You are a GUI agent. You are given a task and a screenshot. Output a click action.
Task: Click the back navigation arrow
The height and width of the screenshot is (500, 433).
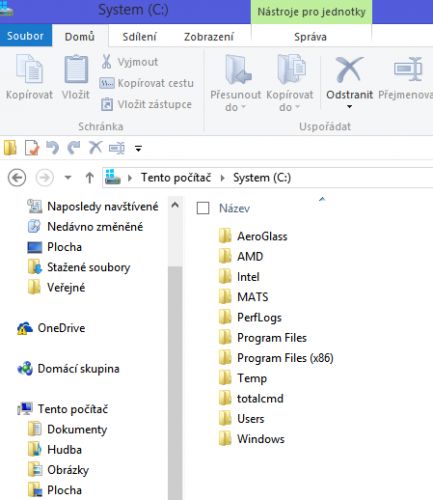pyautogui.click(x=17, y=178)
